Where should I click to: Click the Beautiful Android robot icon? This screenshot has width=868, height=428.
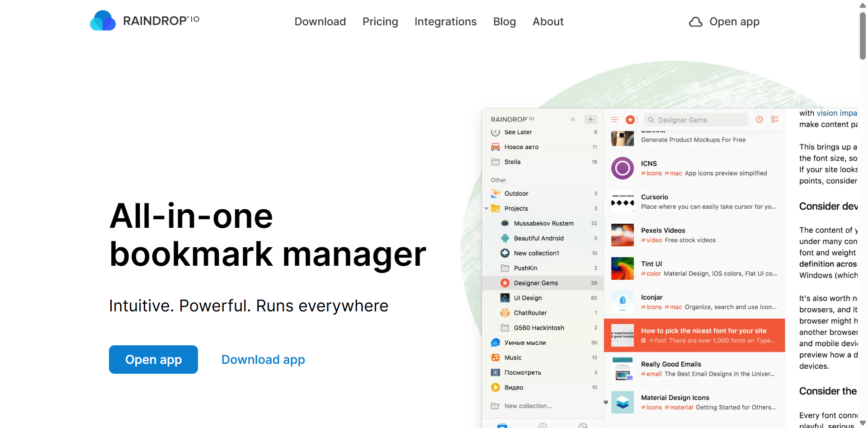[x=505, y=238]
